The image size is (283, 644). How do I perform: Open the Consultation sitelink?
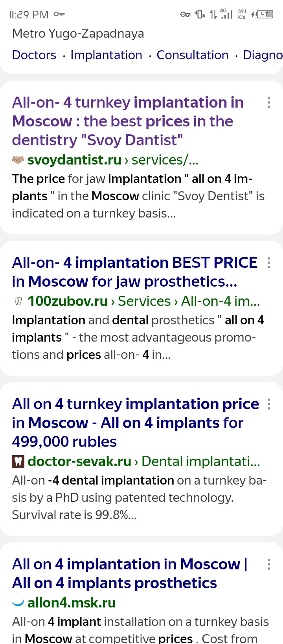coord(192,55)
